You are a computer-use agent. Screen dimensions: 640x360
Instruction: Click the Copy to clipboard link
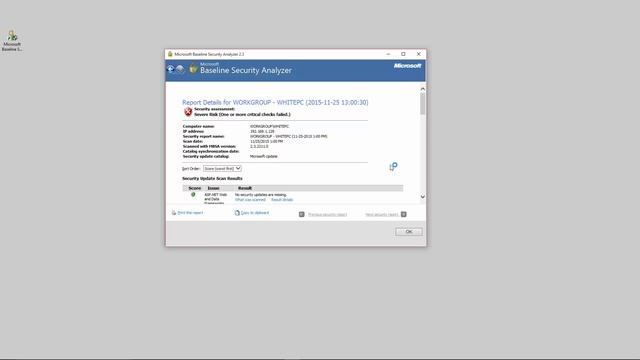click(x=255, y=213)
